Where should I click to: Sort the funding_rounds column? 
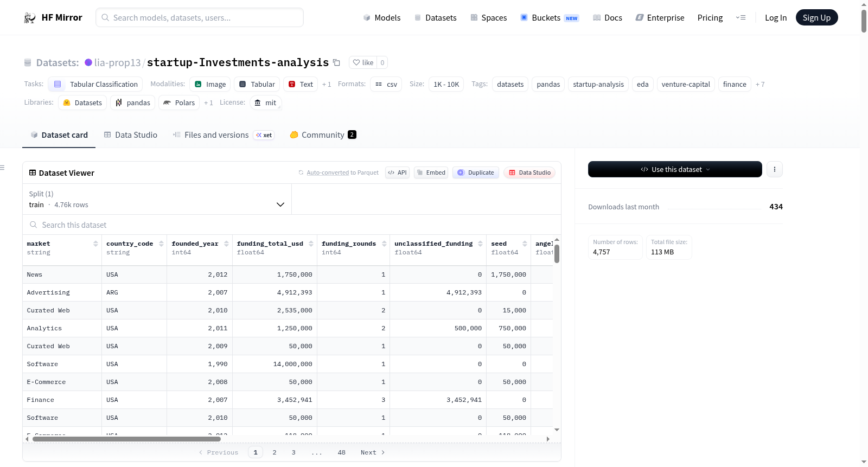[384, 244]
